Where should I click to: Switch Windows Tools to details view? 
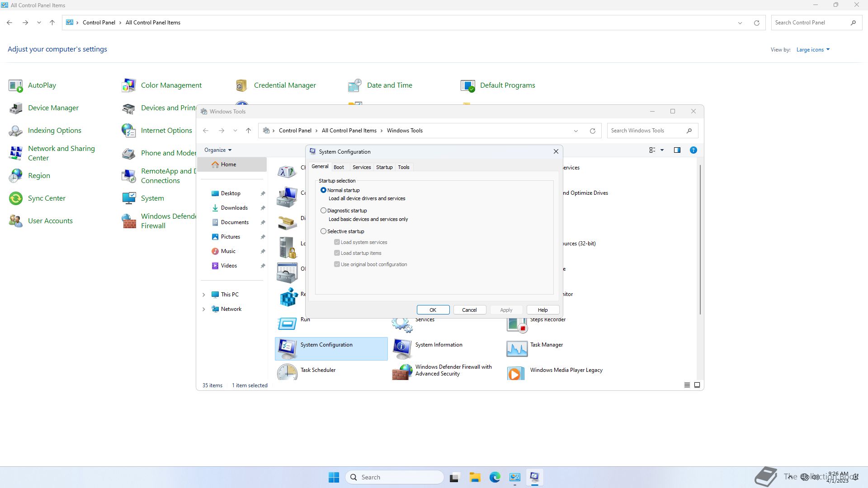[687, 385]
